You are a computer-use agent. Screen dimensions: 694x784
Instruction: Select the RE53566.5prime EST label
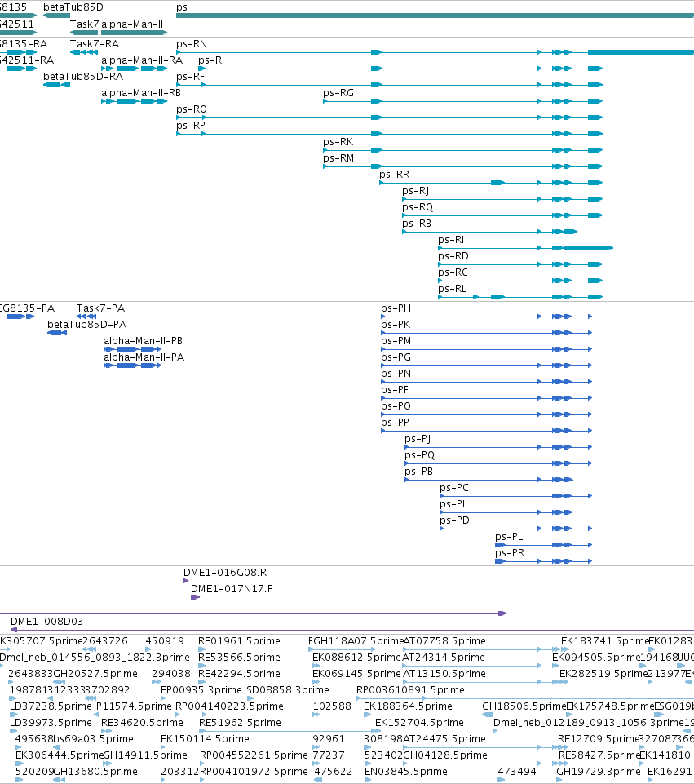pos(239,658)
